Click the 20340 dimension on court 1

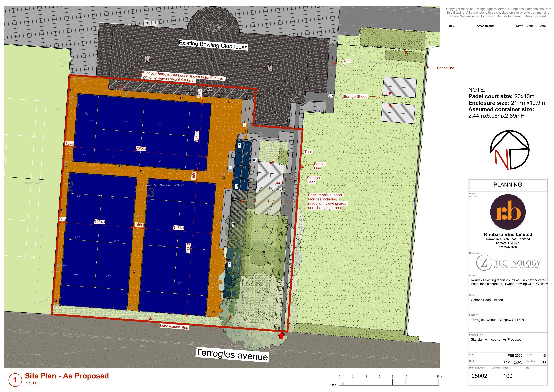click(x=141, y=149)
